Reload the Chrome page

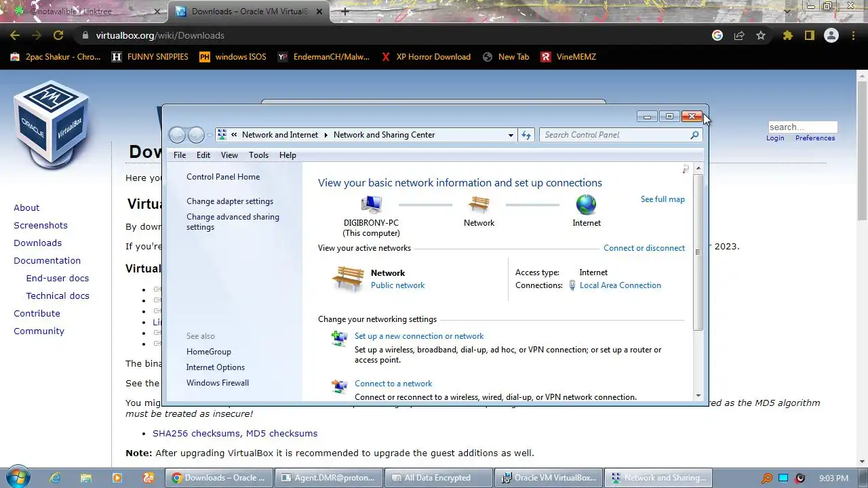click(x=58, y=35)
